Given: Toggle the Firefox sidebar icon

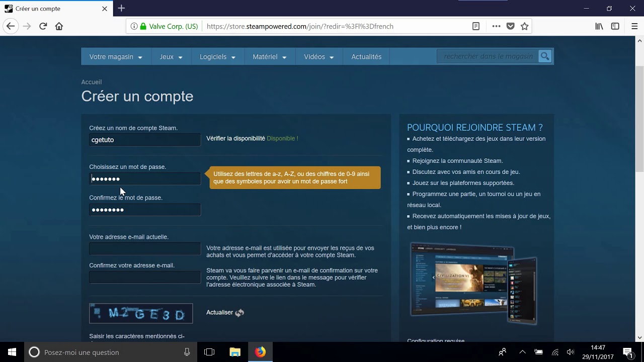Looking at the screenshot, I should 615,26.
